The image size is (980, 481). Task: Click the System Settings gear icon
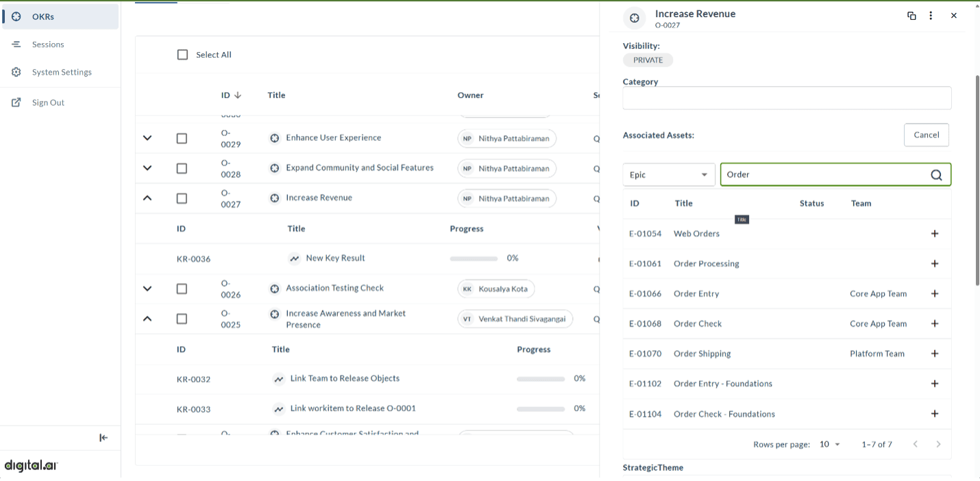click(16, 72)
